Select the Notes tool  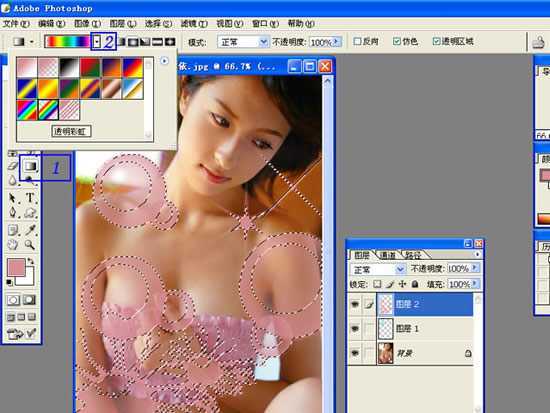coord(13,230)
